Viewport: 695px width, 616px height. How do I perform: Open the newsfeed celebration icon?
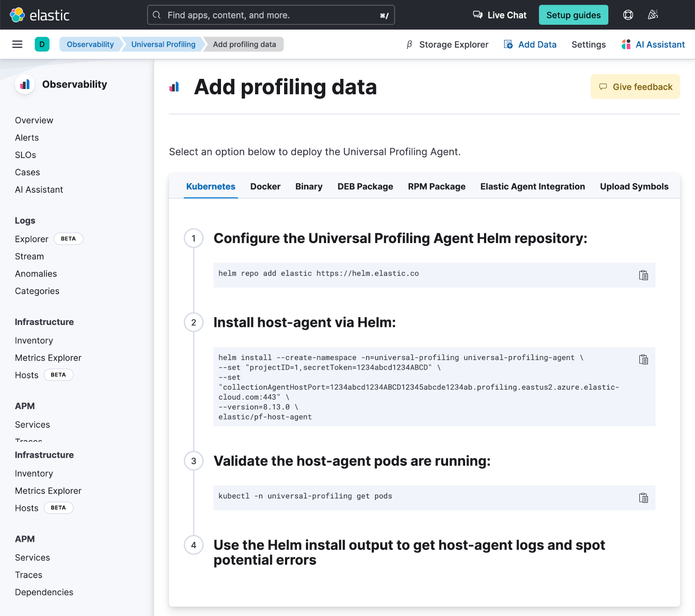pos(653,15)
